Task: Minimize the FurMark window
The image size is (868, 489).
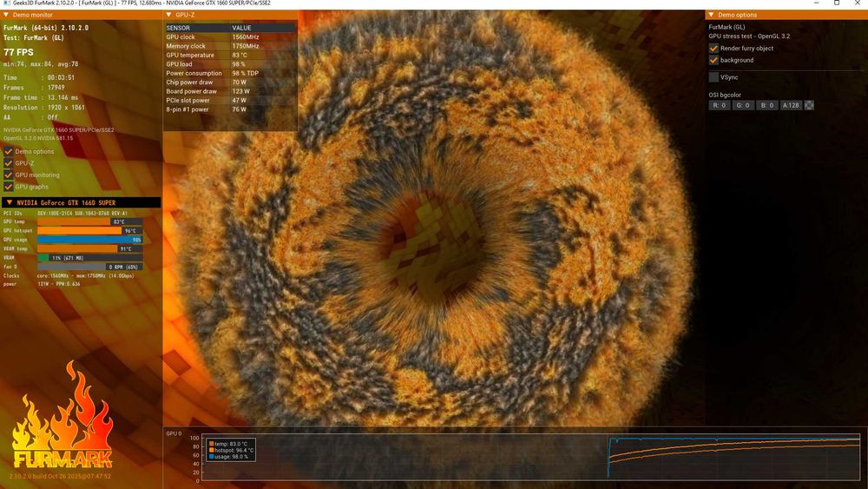Action: click(817, 3)
